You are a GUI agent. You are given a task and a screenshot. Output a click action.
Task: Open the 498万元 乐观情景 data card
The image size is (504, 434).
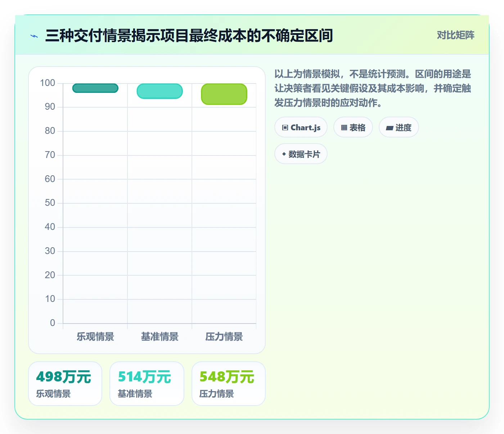65,384
